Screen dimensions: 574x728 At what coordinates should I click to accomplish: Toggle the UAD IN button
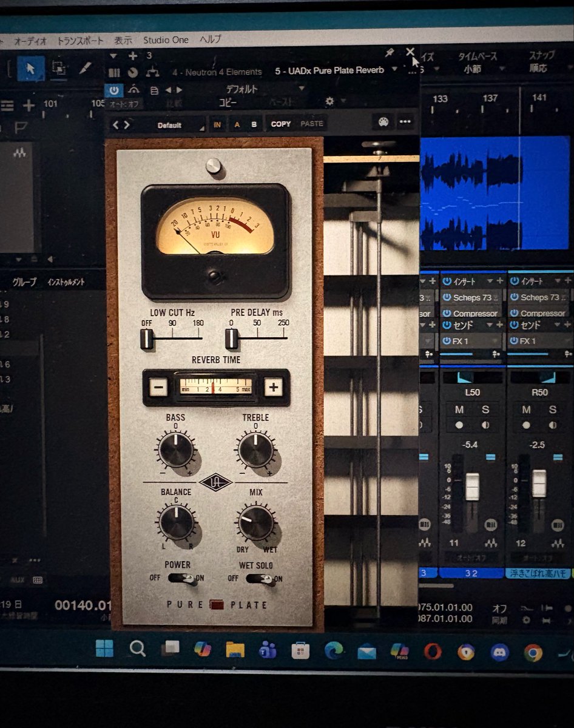click(217, 124)
